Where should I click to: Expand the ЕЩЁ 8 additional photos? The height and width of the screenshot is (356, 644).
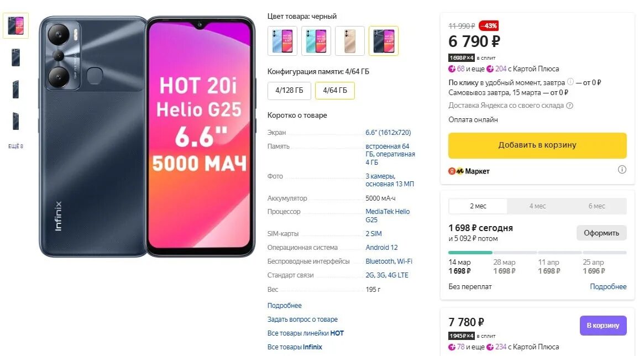tap(15, 146)
